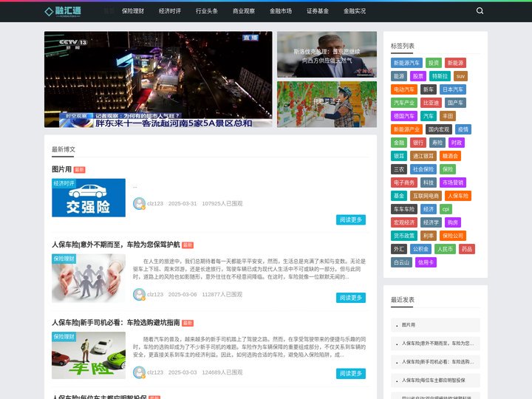Select the 日本汽车 tag
This screenshot has height=399, width=532.
pos(453,89)
